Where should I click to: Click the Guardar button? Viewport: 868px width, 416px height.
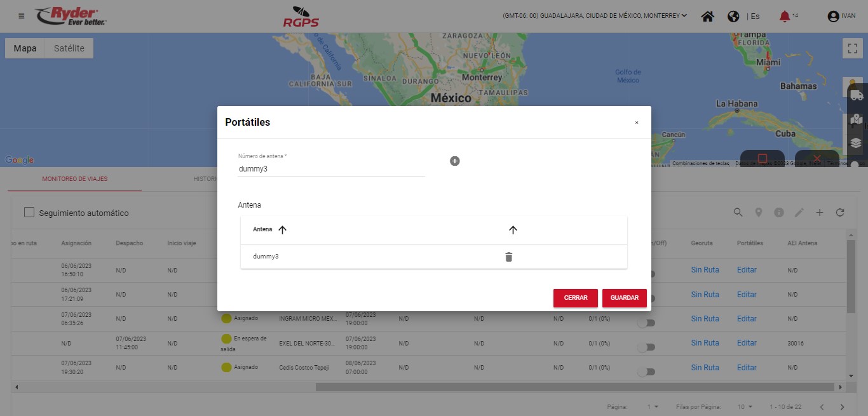point(624,298)
